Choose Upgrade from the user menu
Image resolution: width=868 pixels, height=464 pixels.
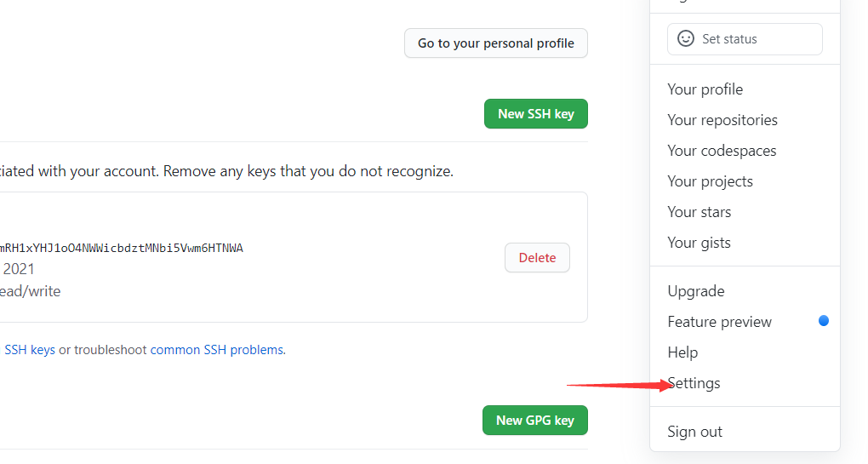pos(695,291)
